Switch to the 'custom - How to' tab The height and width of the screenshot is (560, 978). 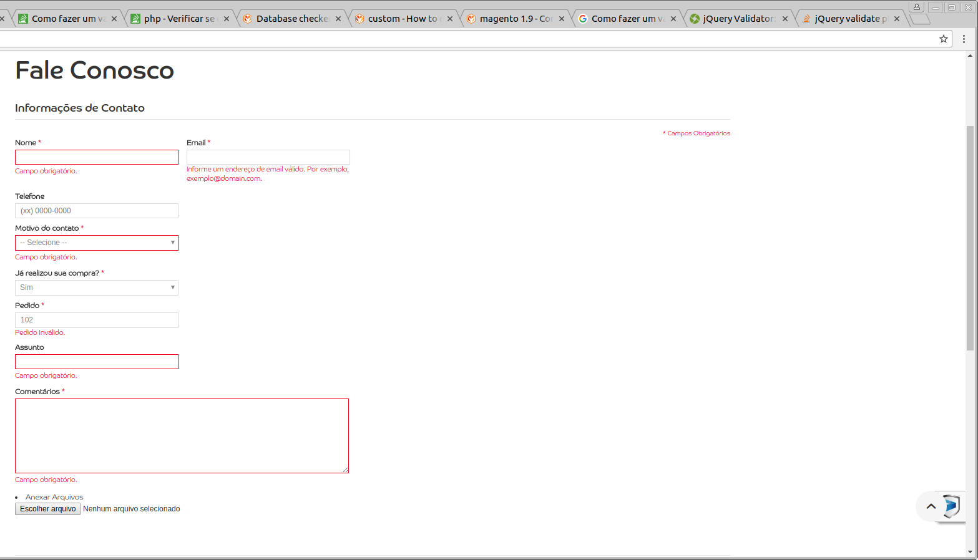point(403,19)
